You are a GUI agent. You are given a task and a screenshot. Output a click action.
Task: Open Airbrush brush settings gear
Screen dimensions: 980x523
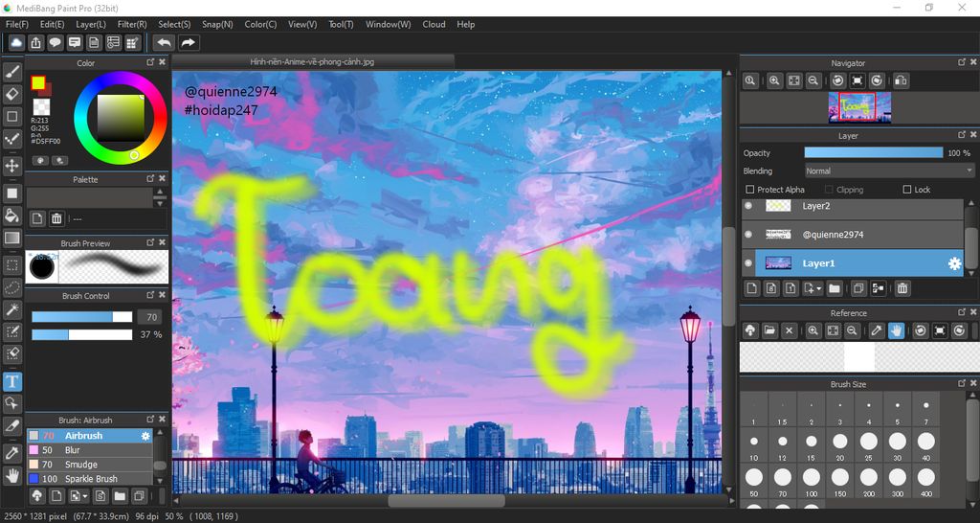tap(145, 436)
